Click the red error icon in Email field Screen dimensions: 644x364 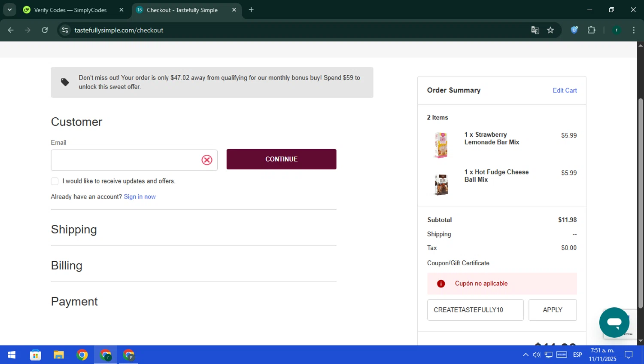(x=207, y=160)
